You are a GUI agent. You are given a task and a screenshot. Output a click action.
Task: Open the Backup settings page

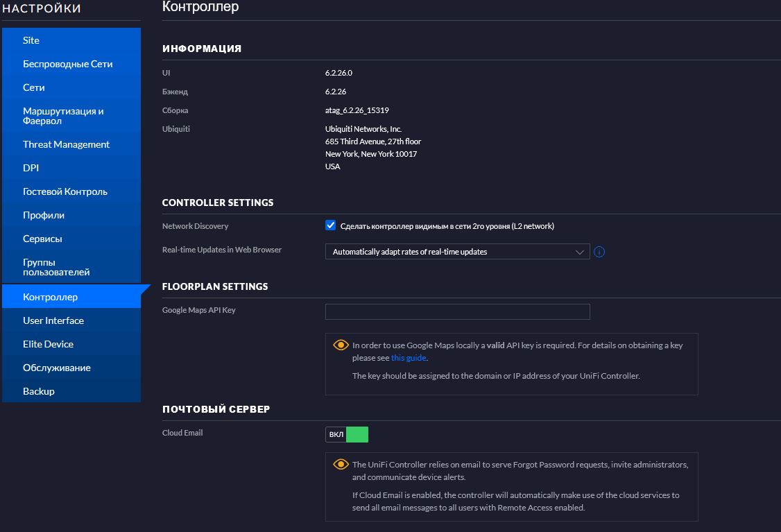tap(71, 391)
